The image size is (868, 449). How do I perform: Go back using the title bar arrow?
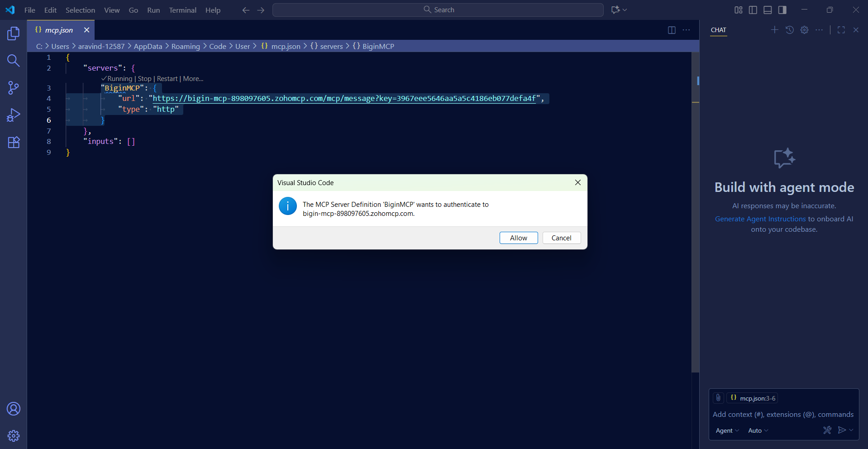(x=246, y=10)
